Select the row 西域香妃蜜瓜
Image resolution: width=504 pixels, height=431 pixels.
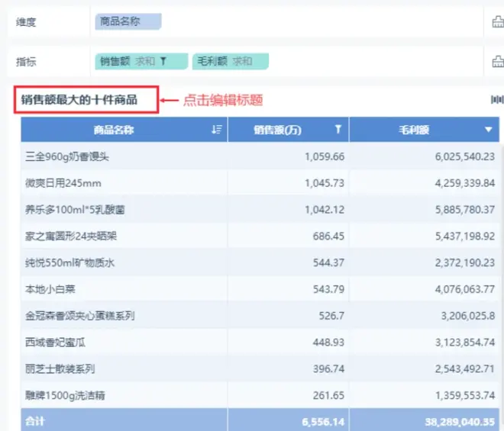260,343
